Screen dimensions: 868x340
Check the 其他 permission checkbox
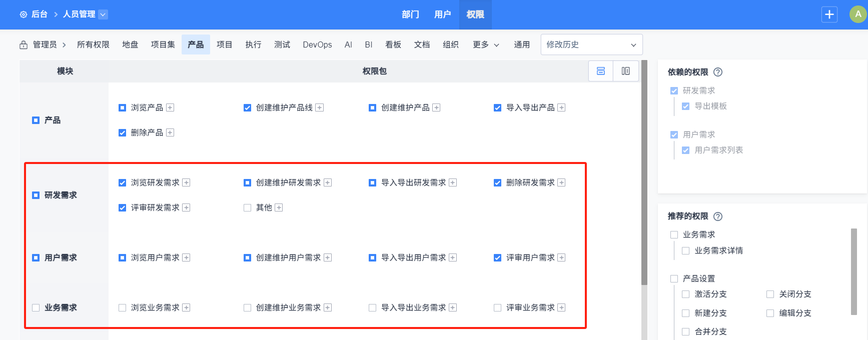247,207
